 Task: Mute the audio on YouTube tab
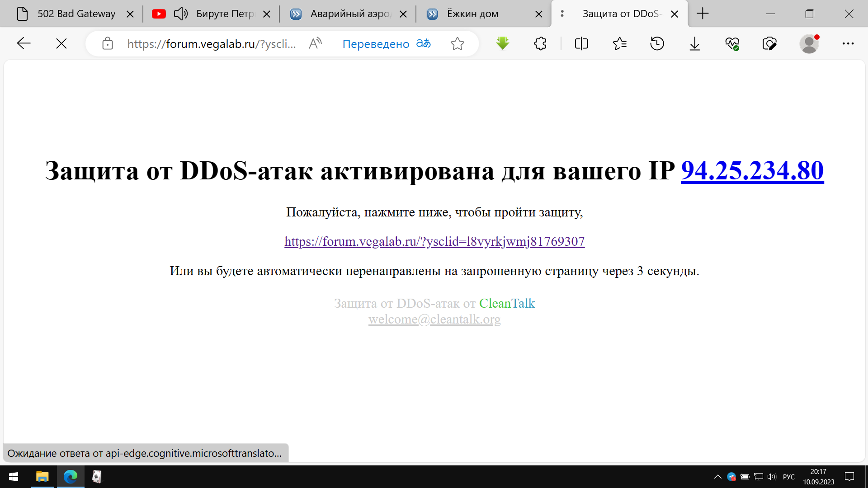[x=181, y=14]
